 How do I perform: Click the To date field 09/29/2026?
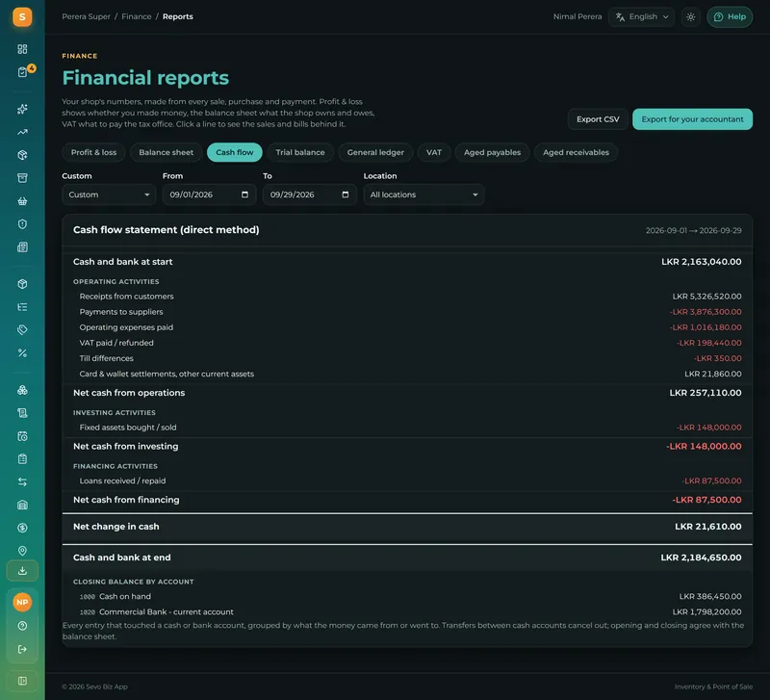pyautogui.click(x=309, y=194)
